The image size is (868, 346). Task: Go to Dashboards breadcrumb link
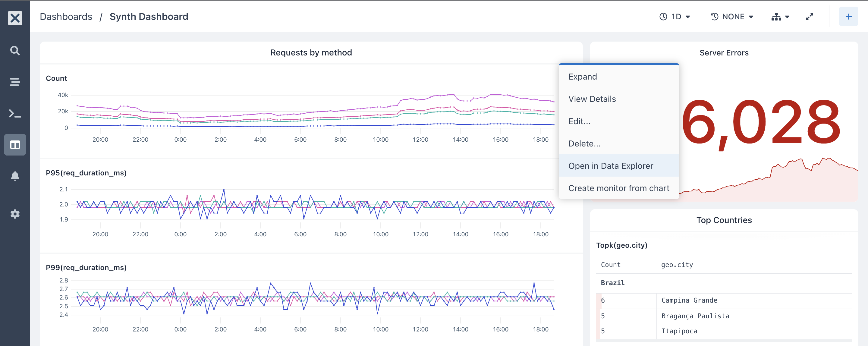pos(66,17)
